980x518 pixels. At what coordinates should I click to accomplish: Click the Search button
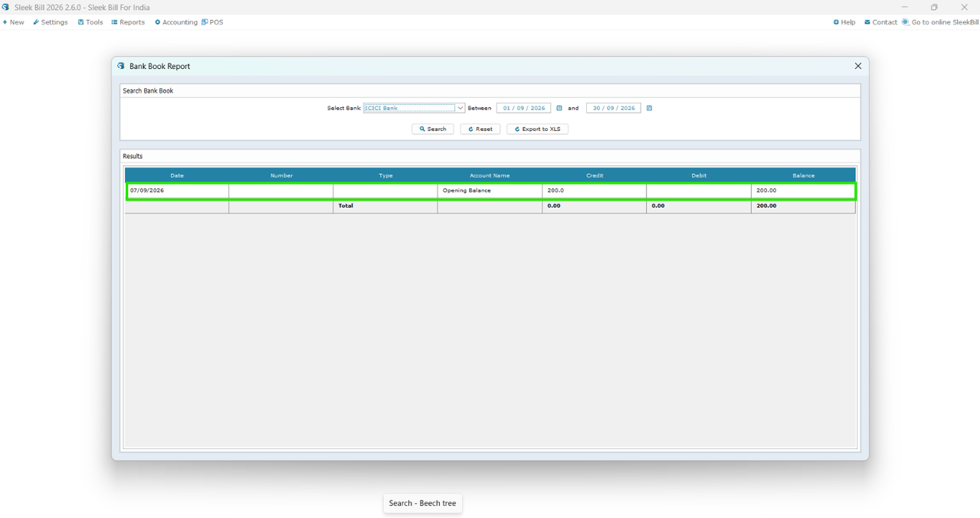433,129
